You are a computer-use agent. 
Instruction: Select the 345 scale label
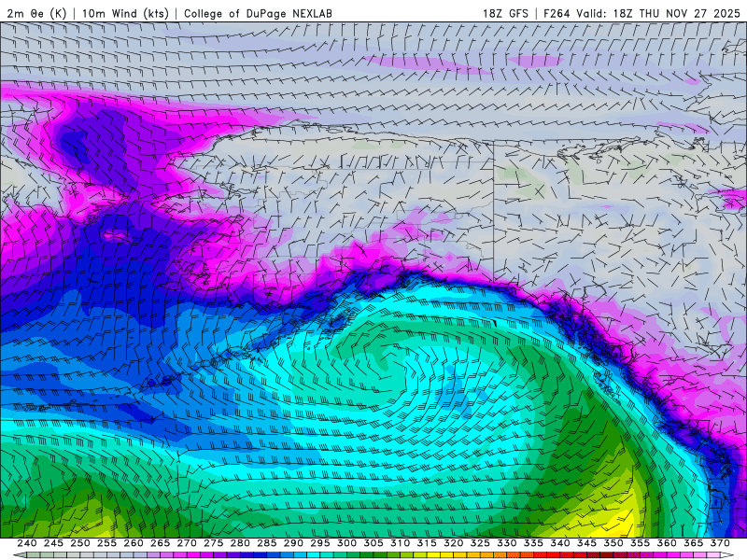[587, 543]
